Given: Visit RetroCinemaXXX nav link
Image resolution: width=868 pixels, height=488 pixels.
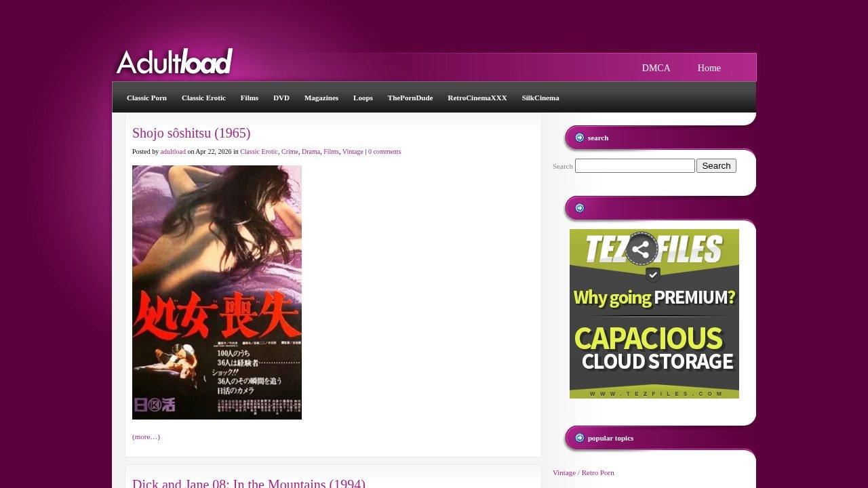Looking at the screenshot, I should (x=477, y=98).
